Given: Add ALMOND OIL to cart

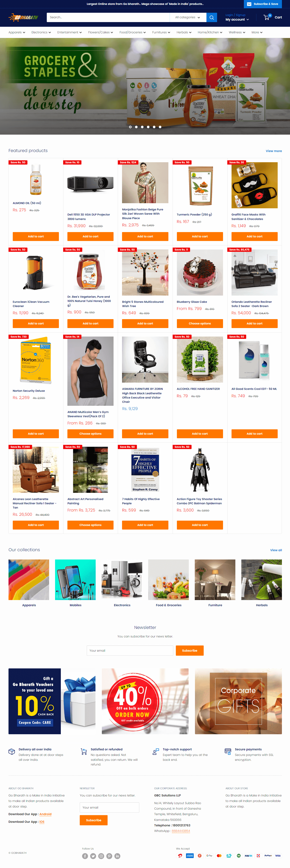Looking at the screenshot, I should coord(36,237).
